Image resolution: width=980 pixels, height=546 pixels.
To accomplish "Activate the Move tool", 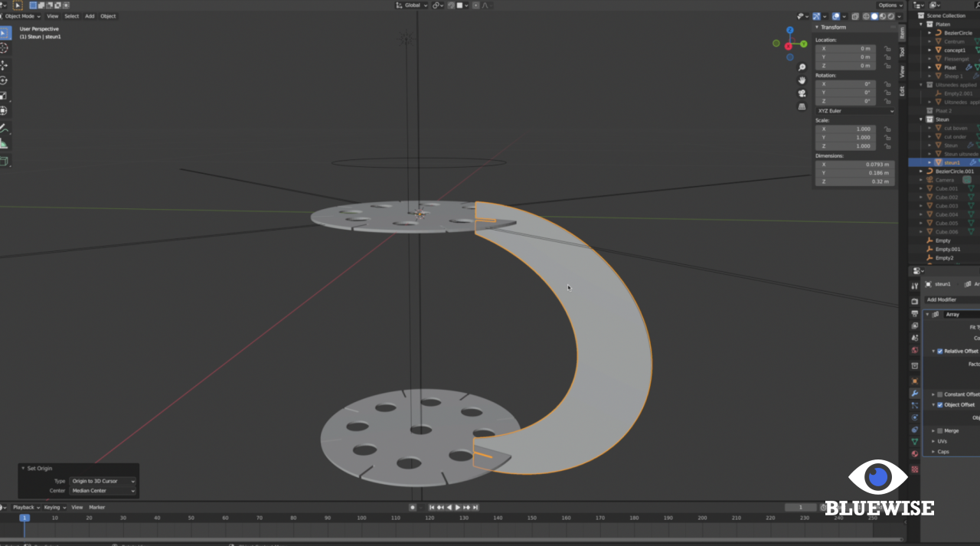I will 5,65.
